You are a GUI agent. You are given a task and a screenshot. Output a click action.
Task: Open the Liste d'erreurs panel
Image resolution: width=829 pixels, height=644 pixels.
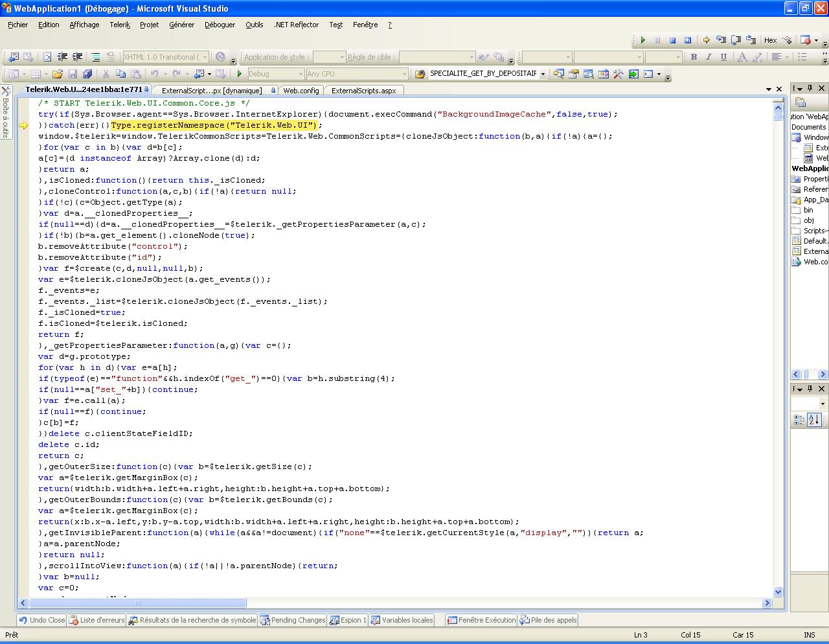click(x=97, y=620)
